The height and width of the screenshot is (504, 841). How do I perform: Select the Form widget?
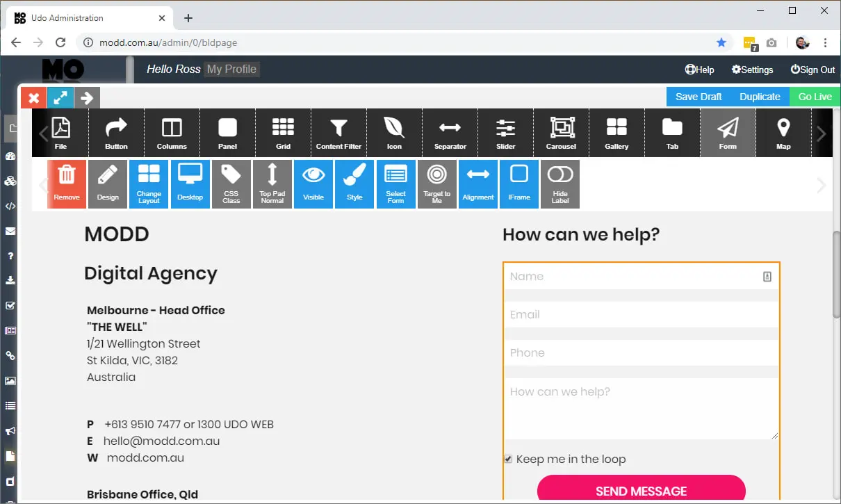click(x=728, y=133)
